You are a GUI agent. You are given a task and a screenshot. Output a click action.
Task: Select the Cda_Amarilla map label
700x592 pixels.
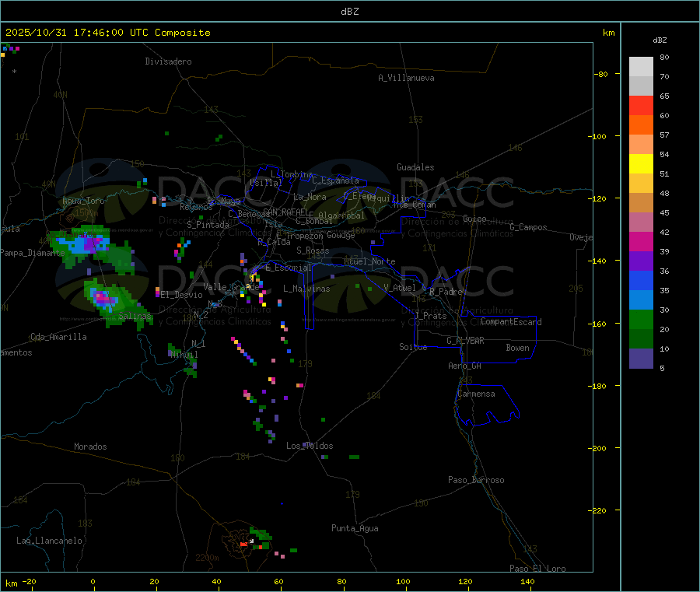(58, 337)
